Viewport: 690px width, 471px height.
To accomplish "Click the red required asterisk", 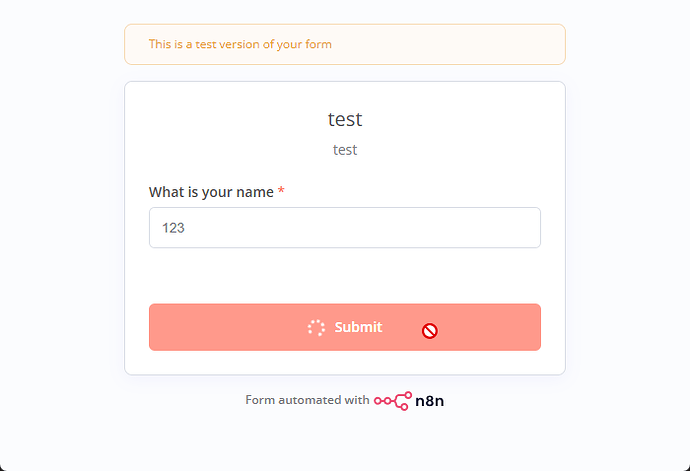I will (x=282, y=192).
